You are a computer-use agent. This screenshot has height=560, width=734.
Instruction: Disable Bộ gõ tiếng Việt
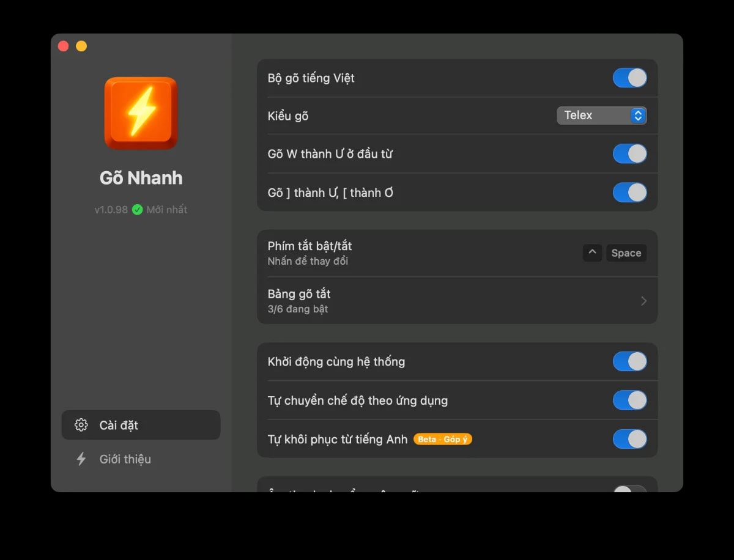click(630, 78)
